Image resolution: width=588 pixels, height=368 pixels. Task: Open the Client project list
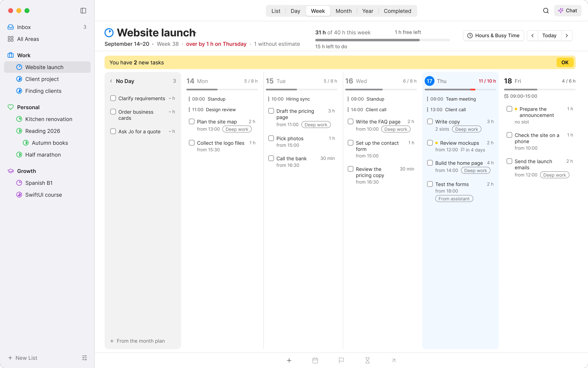[47, 79]
